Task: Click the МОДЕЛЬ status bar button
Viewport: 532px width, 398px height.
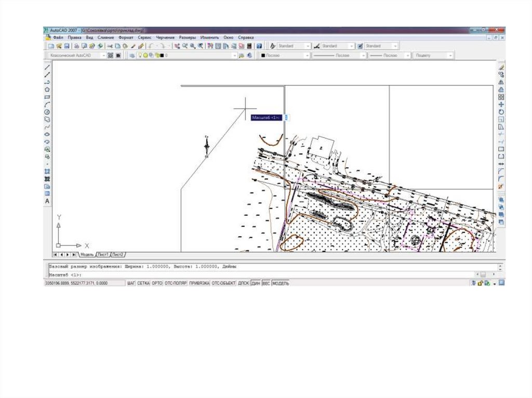Action: 281,283
